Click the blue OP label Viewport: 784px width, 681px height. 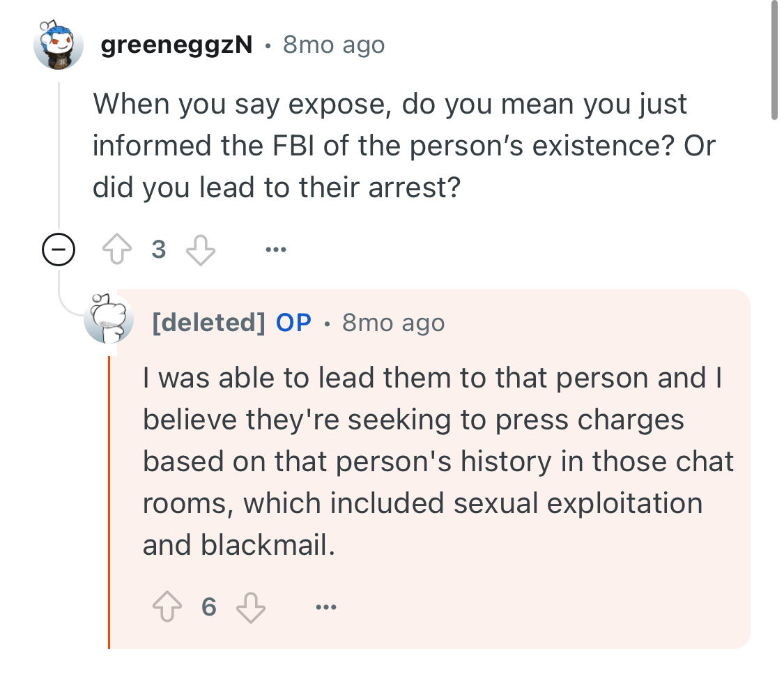294,323
